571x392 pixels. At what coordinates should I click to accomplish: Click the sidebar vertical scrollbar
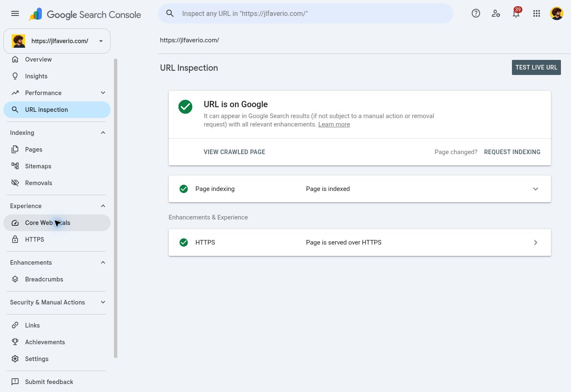pyautogui.click(x=116, y=208)
